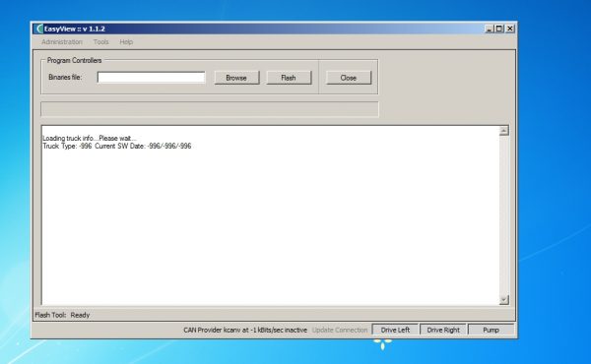Click the Browse button
Viewport: 591px width, 364px height.
pos(236,78)
